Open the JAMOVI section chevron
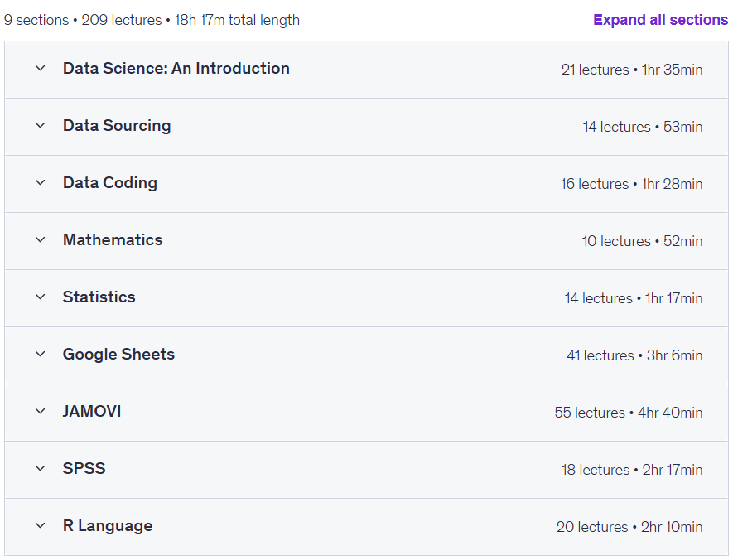 [41, 412]
